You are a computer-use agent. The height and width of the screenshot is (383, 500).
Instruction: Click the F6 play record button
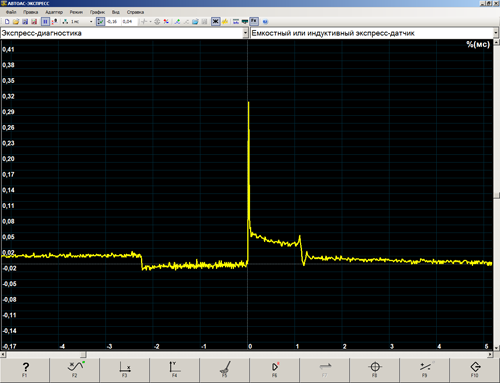point(275,370)
